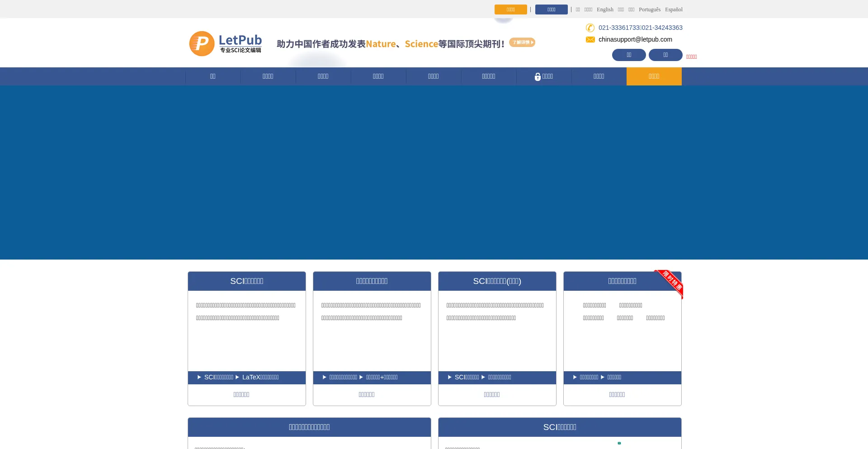Click the lock icon in navigation bar
This screenshot has width=868, height=449.
(x=538, y=77)
